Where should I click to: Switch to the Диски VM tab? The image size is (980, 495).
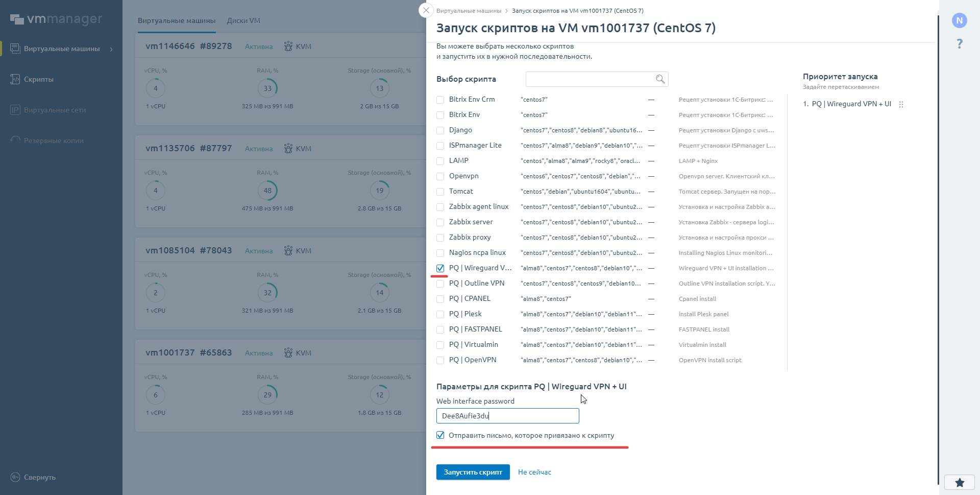[x=243, y=20]
